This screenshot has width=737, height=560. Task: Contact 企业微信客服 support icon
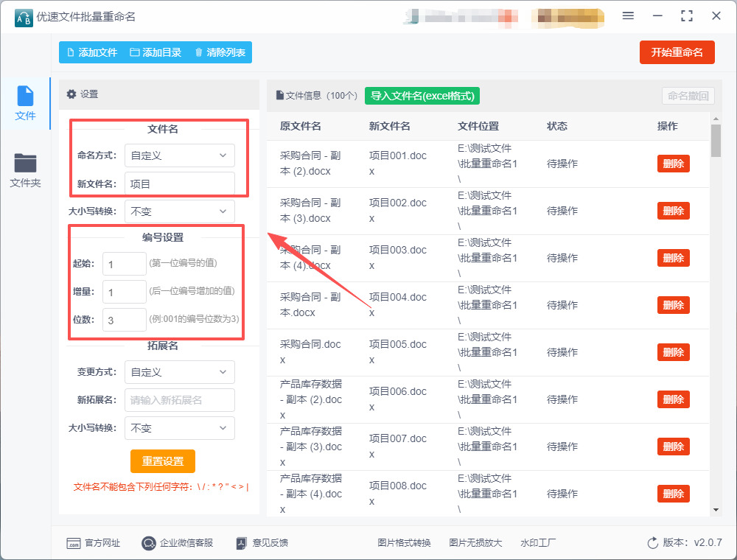click(x=149, y=543)
